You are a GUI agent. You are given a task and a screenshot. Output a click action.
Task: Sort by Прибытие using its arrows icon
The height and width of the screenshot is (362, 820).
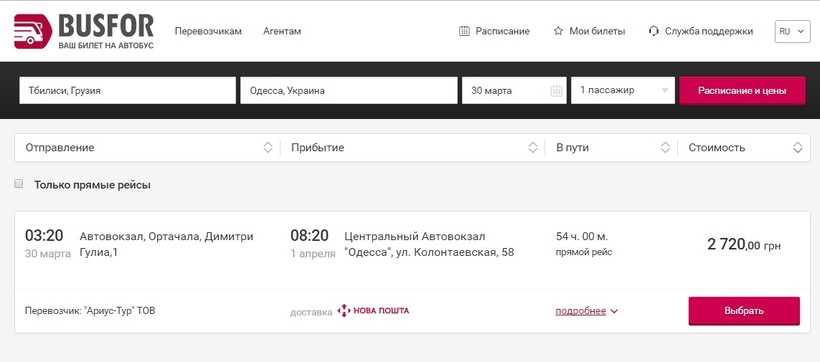533,148
